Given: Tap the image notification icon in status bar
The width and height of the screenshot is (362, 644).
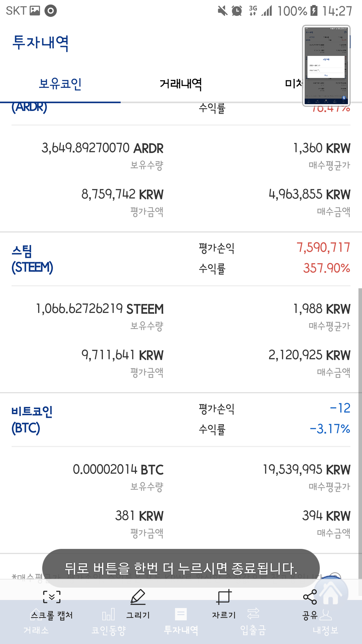Looking at the screenshot, I should (x=35, y=11).
